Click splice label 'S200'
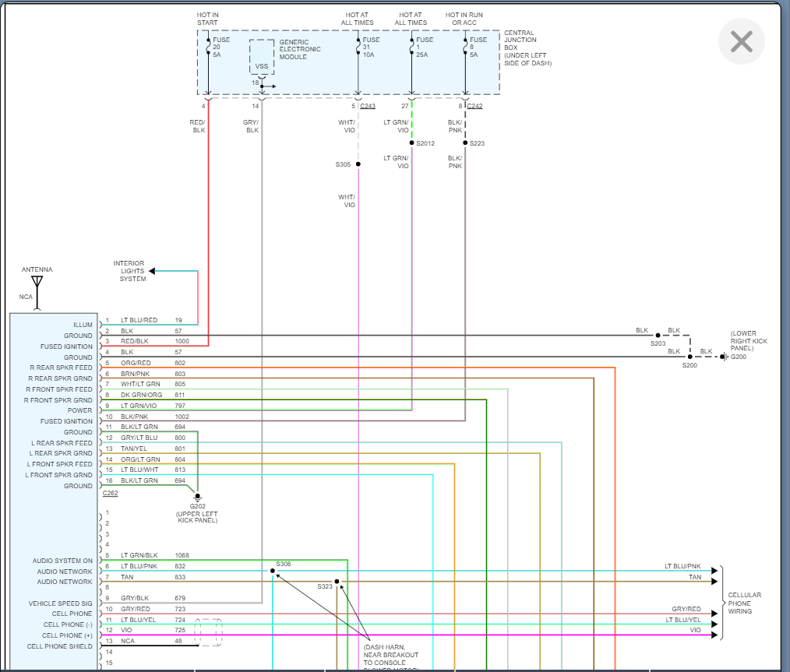The image size is (790, 672). 689,365
